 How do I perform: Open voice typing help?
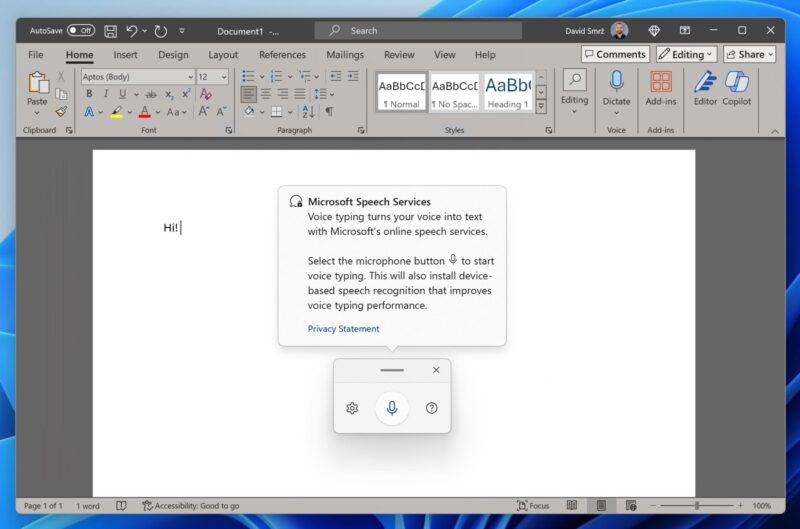point(432,408)
